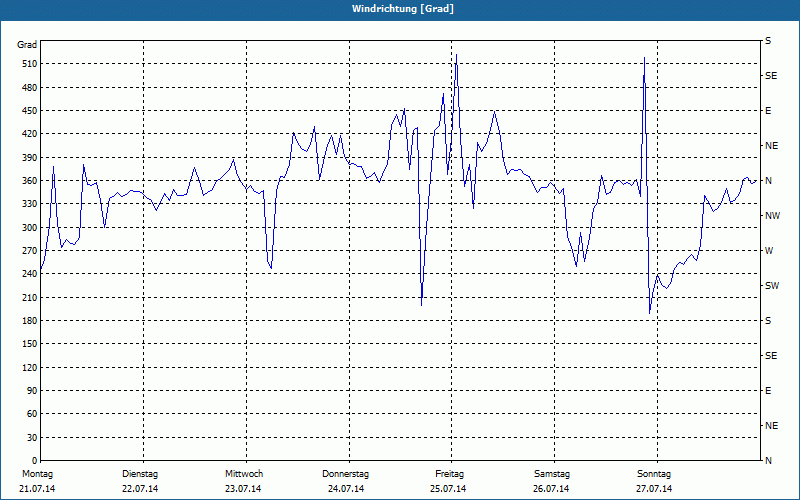Image resolution: width=800 pixels, height=500 pixels.
Task: Click the wind direction spike just before Sonntag
Action: (644, 58)
